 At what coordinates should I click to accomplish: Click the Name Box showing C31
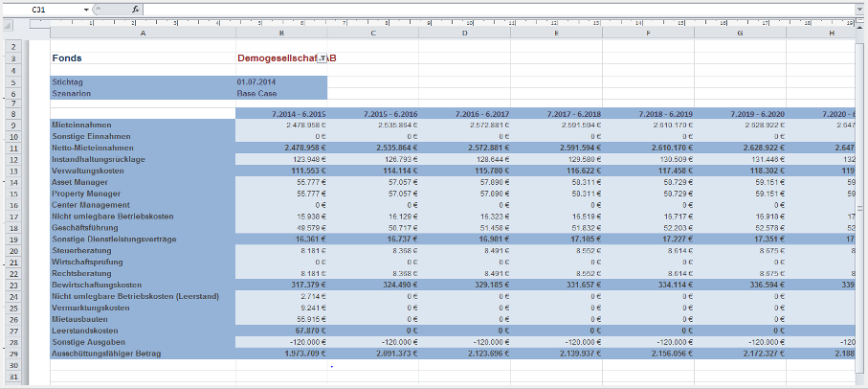pos(41,10)
